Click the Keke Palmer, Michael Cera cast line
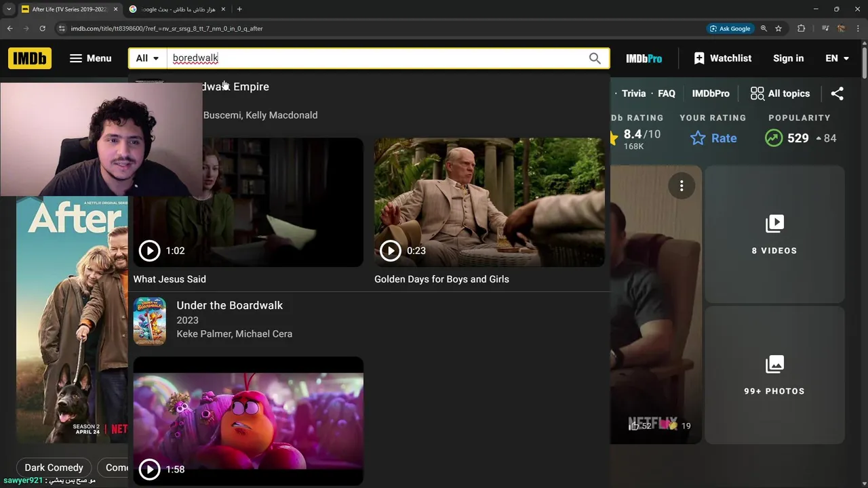Screen dimensions: 868x488 coord(235,334)
